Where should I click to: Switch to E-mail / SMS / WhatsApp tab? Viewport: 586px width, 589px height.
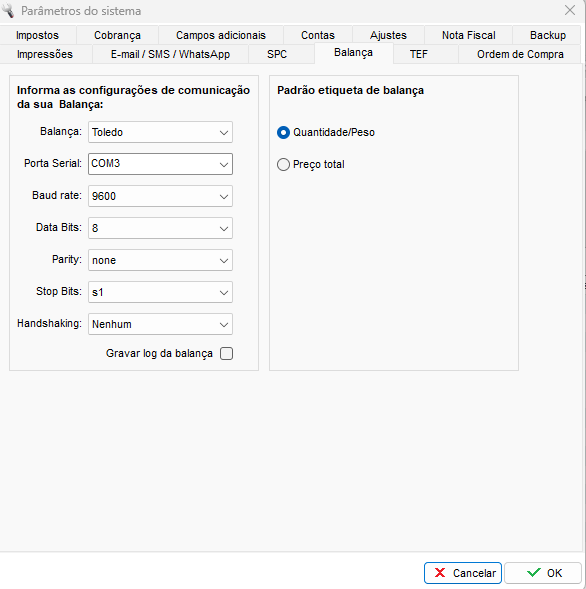pos(170,54)
